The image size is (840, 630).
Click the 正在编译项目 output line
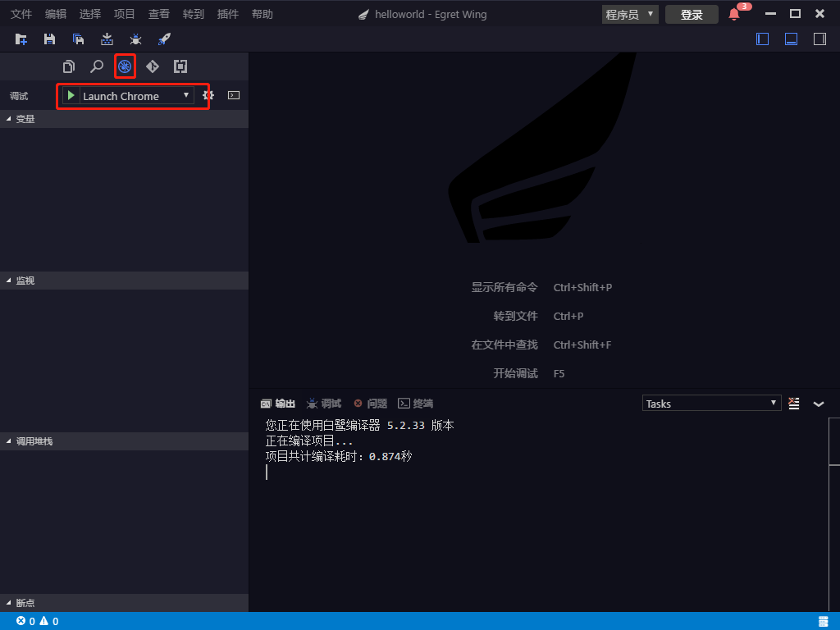(309, 441)
